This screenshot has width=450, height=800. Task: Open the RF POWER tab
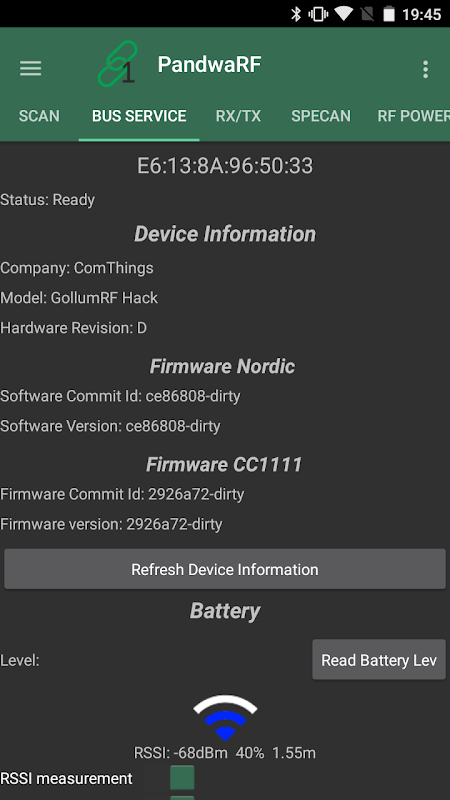pyautogui.click(x=413, y=116)
